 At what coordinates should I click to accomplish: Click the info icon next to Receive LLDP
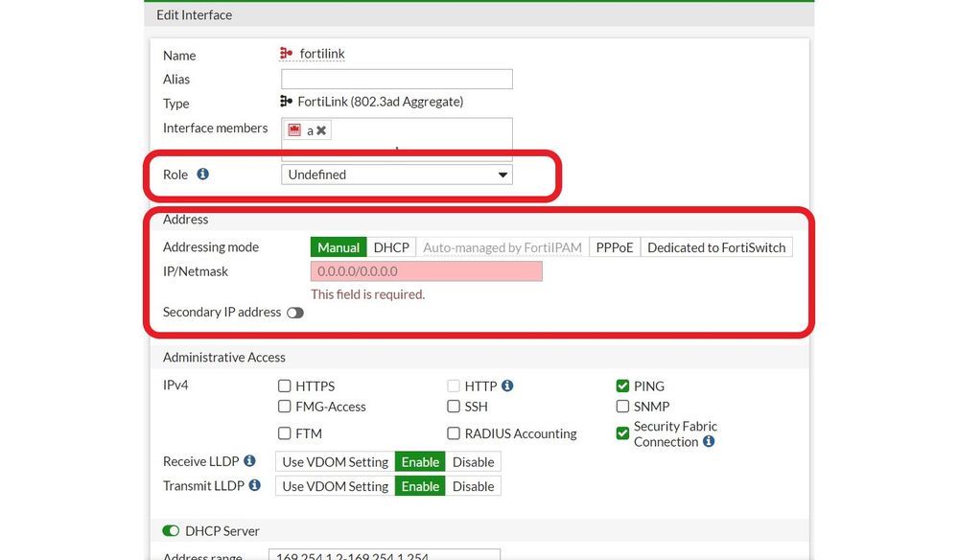click(249, 460)
